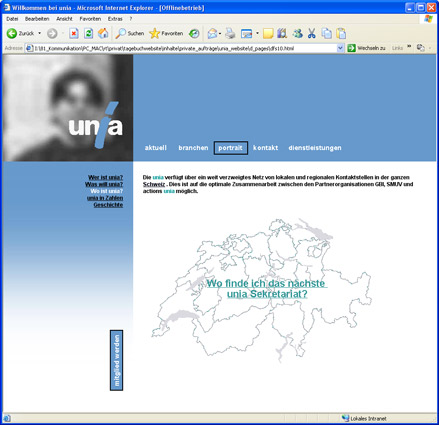Click the Schweiz link in the paragraph

[x=154, y=184]
